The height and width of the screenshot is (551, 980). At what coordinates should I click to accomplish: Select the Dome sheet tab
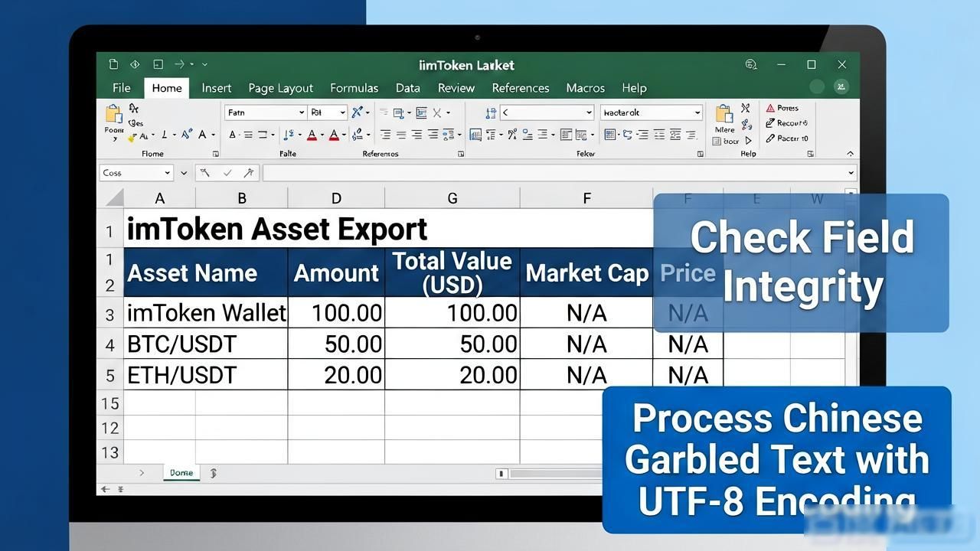pyautogui.click(x=181, y=473)
